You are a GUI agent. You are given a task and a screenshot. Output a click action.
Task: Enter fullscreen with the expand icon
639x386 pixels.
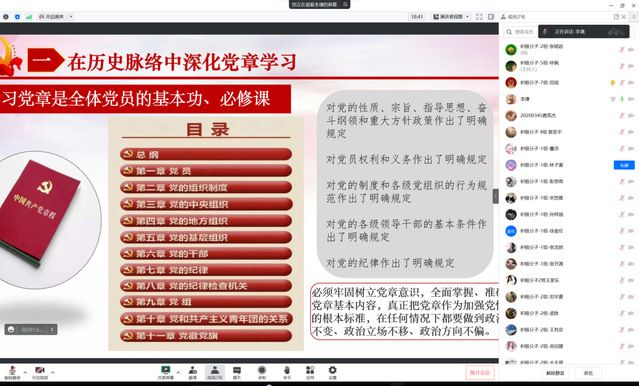(x=479, y=17)
